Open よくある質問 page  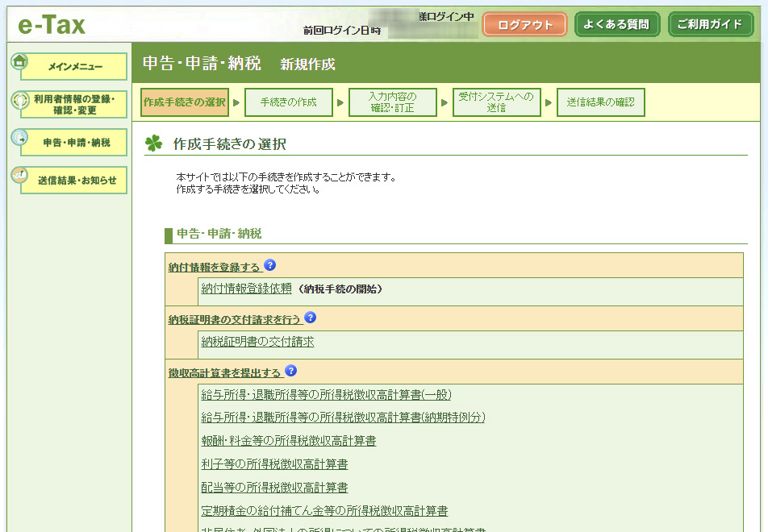pyautogui.click(x=617, y=24)
